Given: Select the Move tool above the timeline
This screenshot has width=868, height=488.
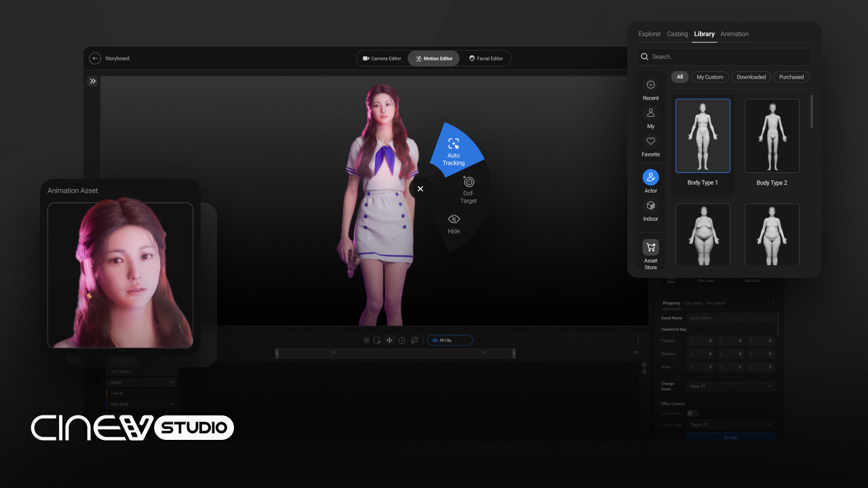Looking at the screenshot, I should point(389,340).
